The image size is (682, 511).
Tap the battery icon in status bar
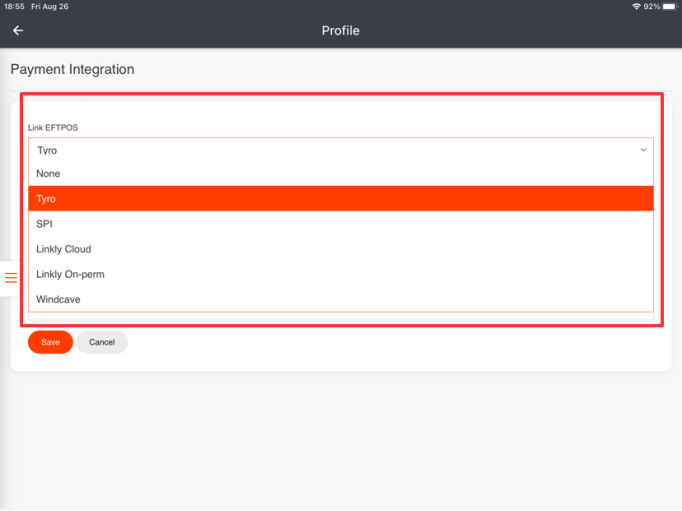669,6
